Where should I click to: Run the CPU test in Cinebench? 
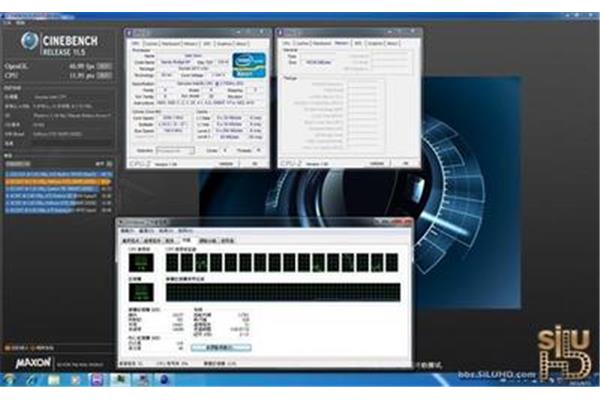click(104, 75)
